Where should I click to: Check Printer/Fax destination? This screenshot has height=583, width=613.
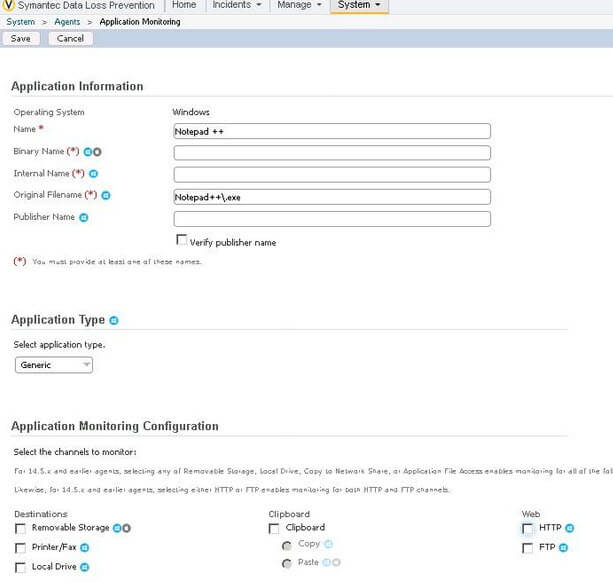coord(20,548)
